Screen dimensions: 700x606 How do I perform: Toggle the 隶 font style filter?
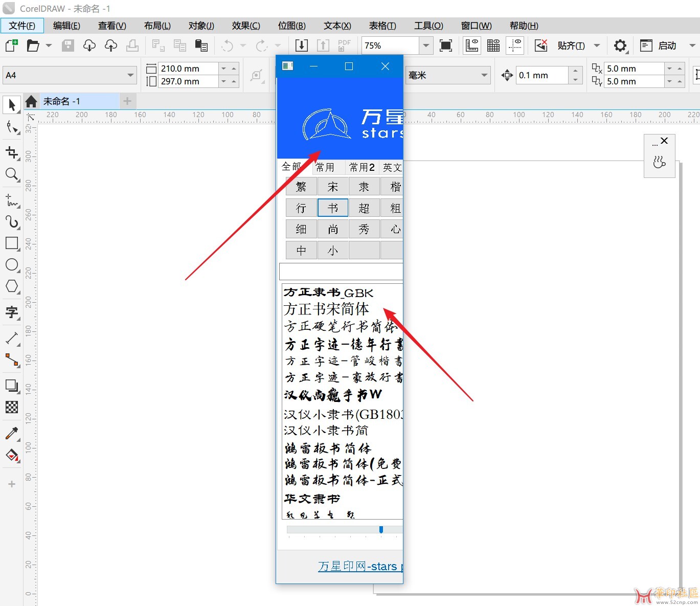(364, 187)
